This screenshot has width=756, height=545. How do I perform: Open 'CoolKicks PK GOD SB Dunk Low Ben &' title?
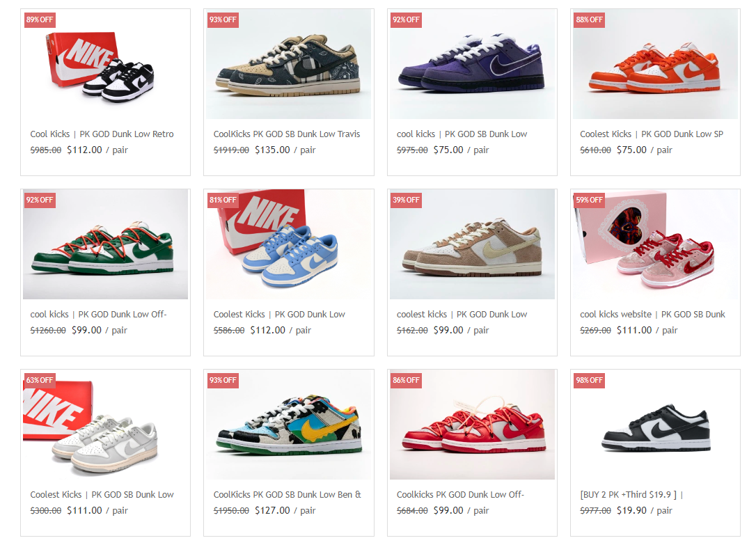pos(288,494)
